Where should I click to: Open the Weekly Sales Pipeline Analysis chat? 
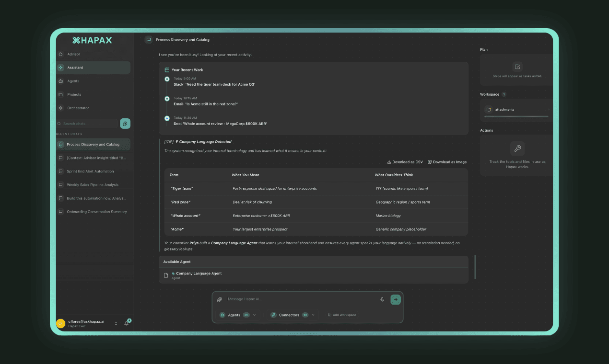(x=93, y=185)
